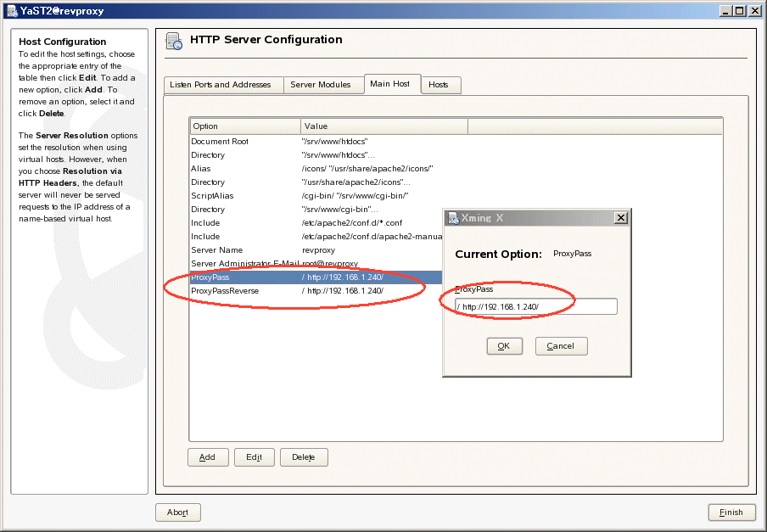Click the Delete button
767x532 pixels.
(x=304, y=457)
